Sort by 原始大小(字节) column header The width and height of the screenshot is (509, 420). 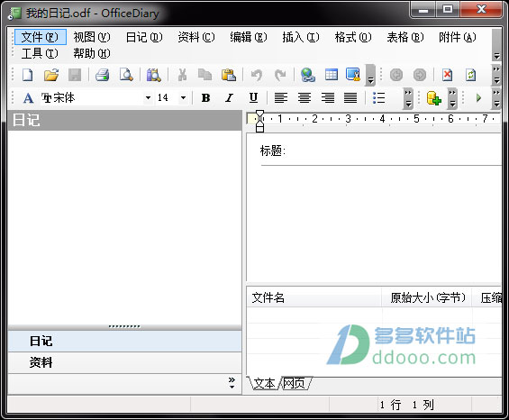(x=427, y=297)
